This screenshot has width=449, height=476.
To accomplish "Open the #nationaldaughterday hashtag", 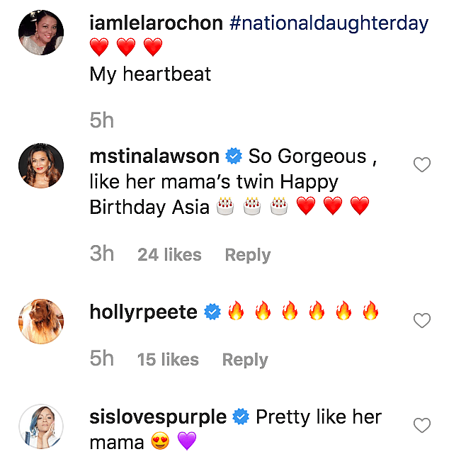I will click(329, 23).
